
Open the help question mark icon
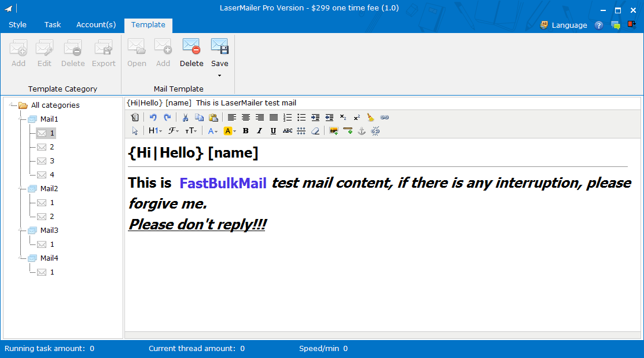point(599,25)
